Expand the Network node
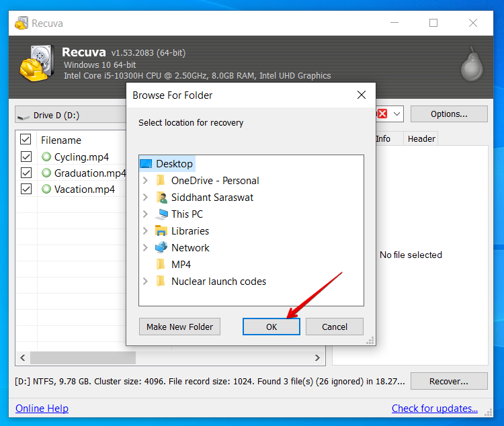504x426 pixels. click(145, 247)
